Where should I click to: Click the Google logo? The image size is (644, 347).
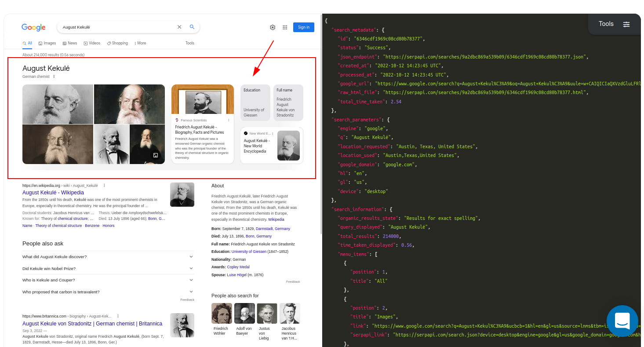click(33, 27)
